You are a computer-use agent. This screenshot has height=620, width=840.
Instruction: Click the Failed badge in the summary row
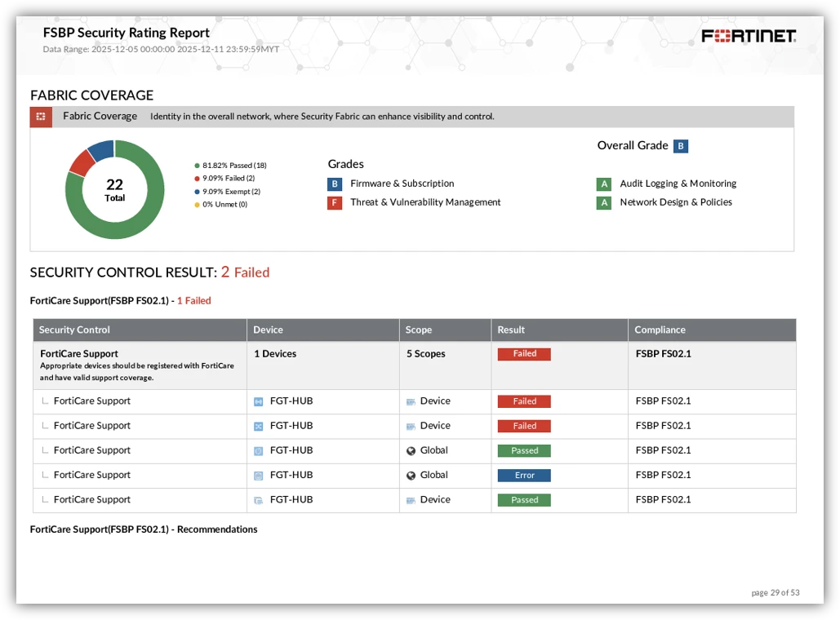pyautogui.click(x=524, y=354)
